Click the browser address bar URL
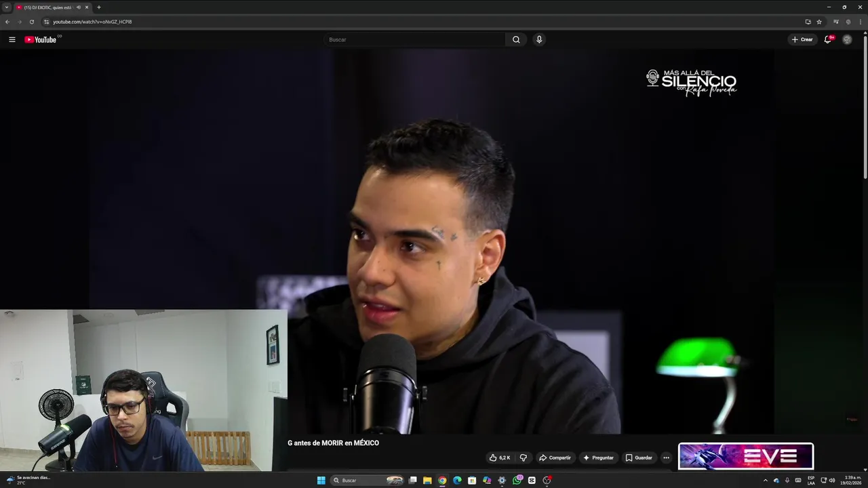The width and height of the screenshot is (868, 488). click(92, 22)
